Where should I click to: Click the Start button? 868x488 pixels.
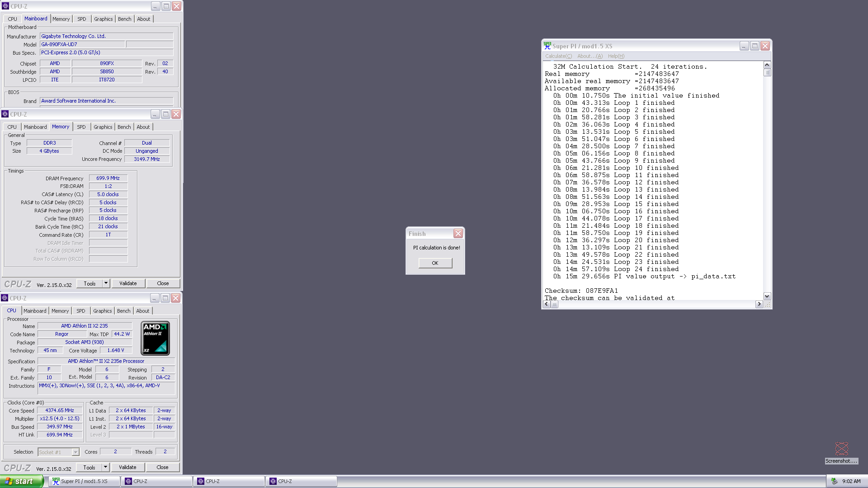click(22, 481)
